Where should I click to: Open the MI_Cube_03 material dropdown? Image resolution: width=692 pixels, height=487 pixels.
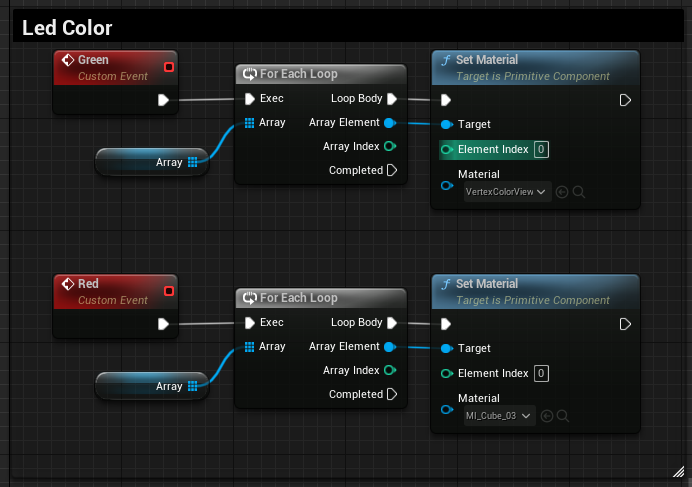tap(500, 416)
